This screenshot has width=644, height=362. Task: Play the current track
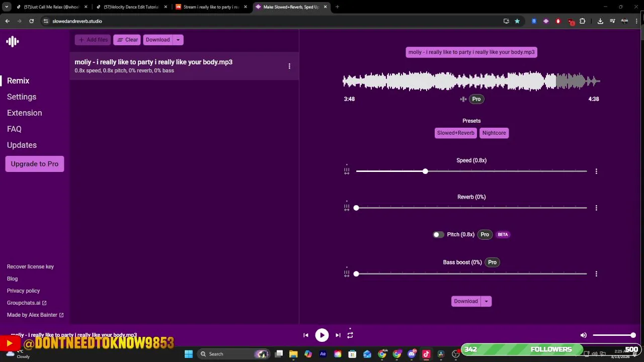click(322, 335)
